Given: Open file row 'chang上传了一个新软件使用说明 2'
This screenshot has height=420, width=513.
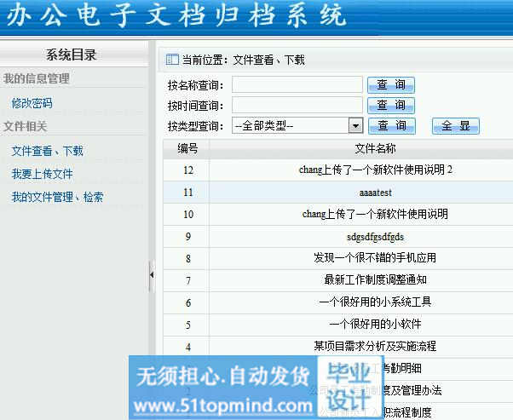Looking at the screenshot, I should [x=375, y=170].
